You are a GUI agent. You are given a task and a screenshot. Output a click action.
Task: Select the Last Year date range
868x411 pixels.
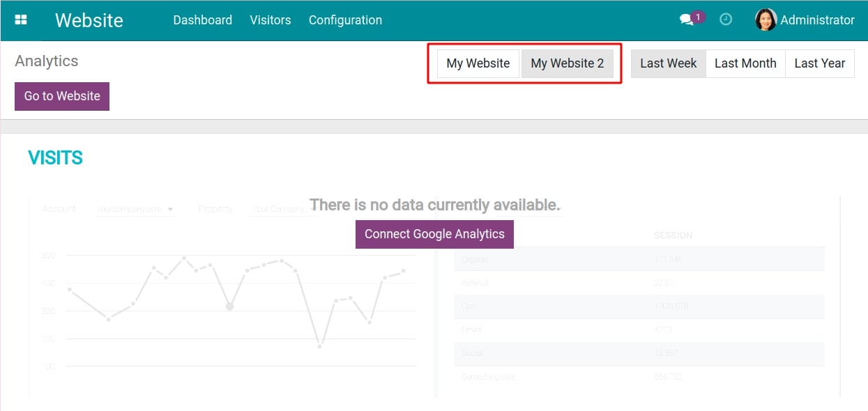pos(819,63)
